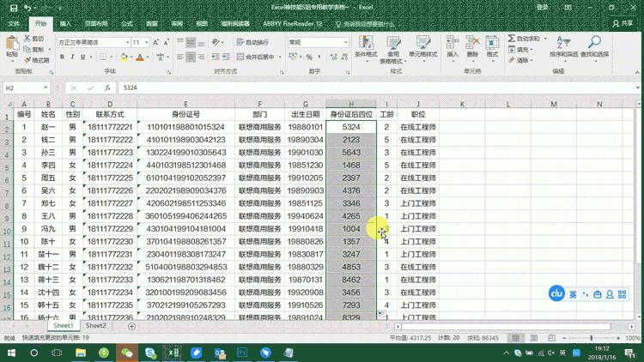Screen dimensions: 644x362
Task: Switch to Sheet2 worksheet
Action: pos(95,325)
